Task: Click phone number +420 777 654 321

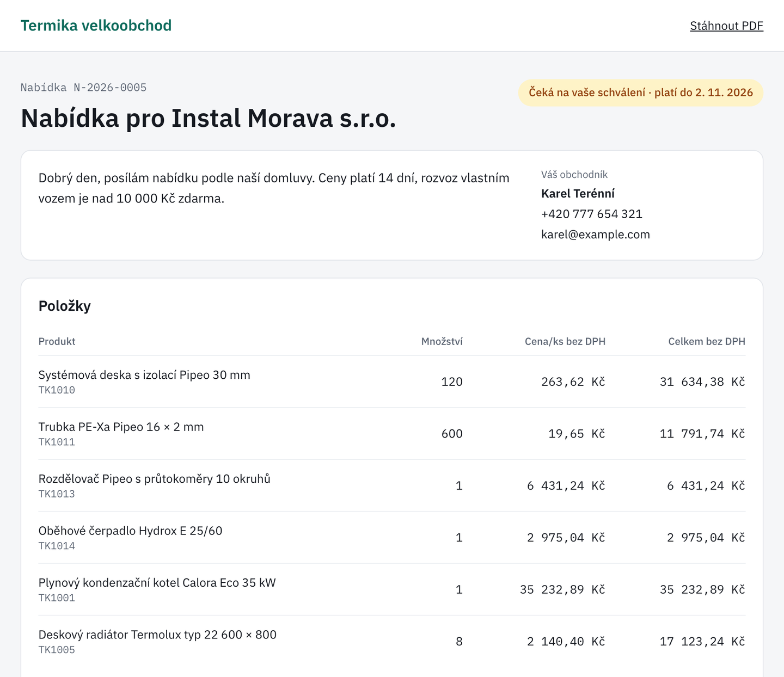Action: 592,214
